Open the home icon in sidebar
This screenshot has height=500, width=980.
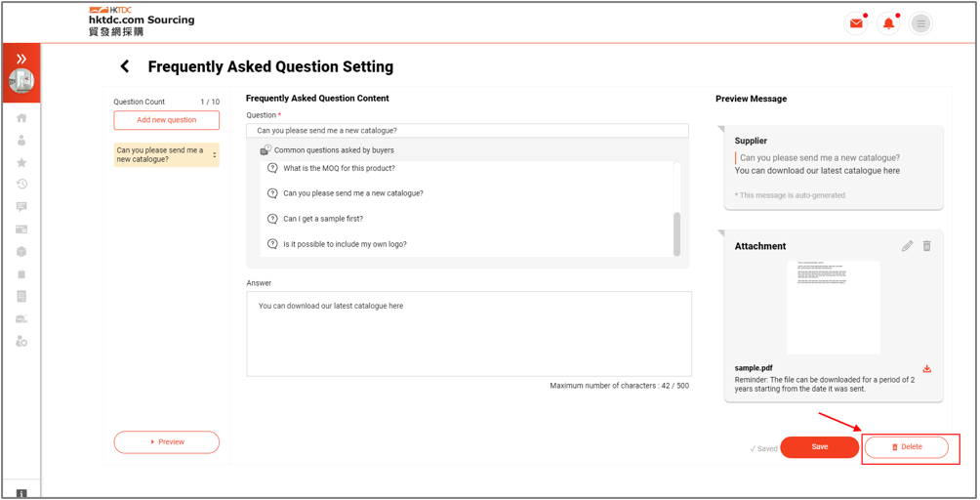[x=21, y=117]
